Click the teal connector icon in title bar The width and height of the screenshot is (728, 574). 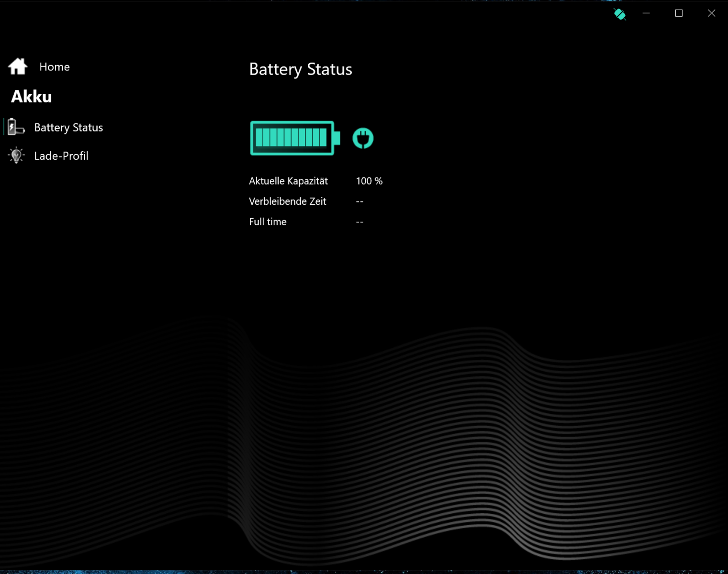click(x=619, y=14)
